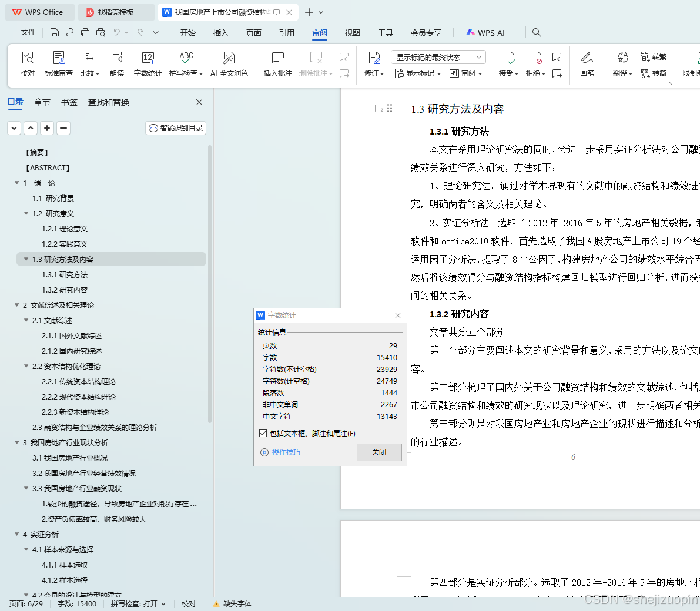Close the 字数统计 dialog with X
The image size is (700, 611).
point(398,315)
